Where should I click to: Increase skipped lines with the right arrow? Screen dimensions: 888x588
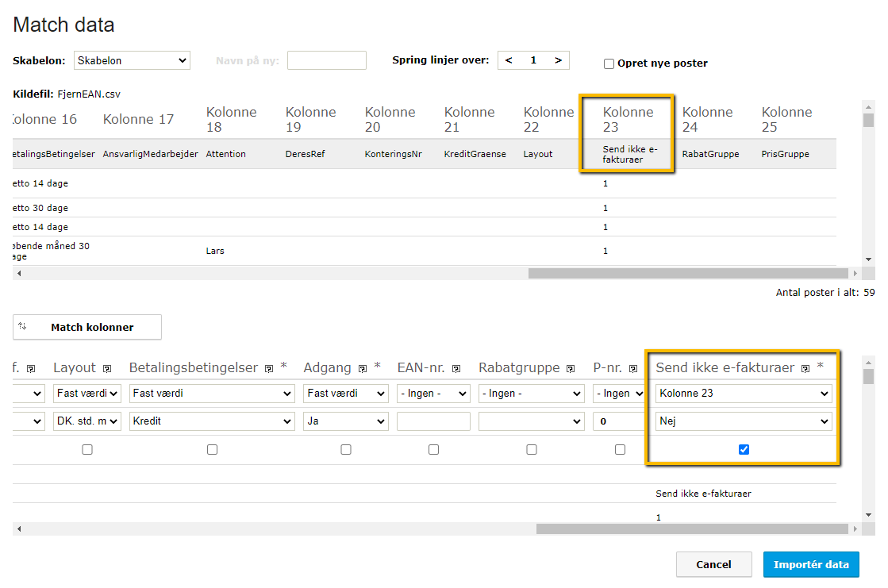pos(558,60)
